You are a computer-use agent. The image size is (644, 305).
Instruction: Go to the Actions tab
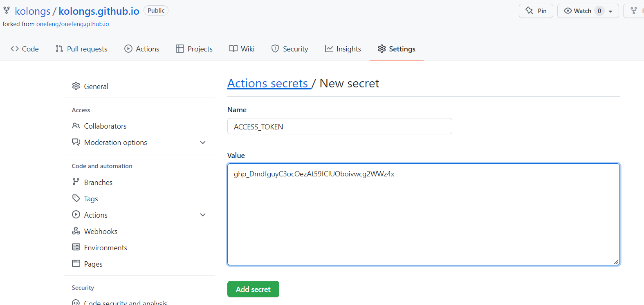coord(142,49)
